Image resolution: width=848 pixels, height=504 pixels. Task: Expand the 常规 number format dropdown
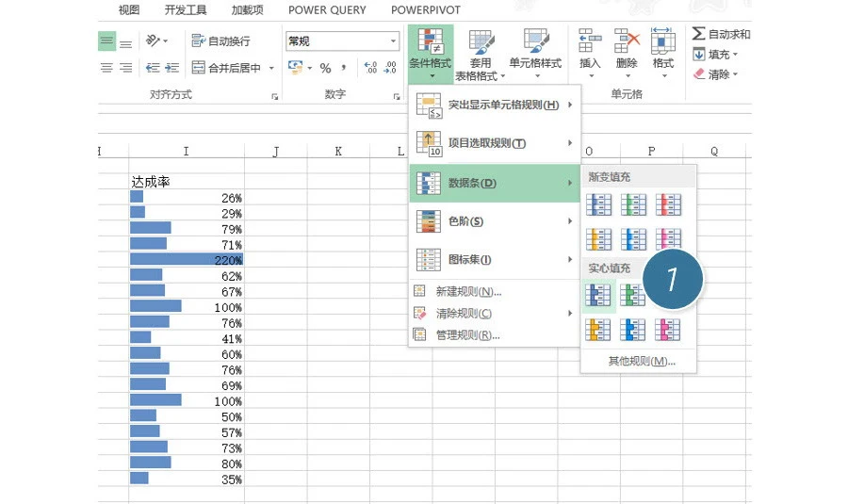(x=393, y=41)
